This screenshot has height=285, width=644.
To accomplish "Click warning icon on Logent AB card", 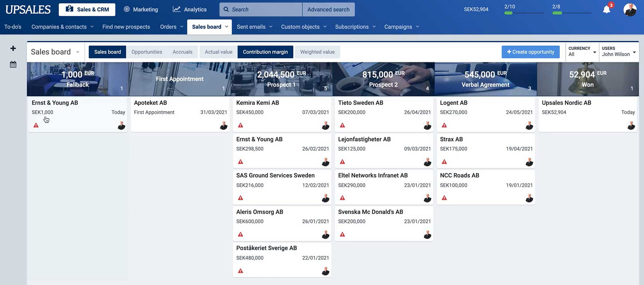I will point(444,125).
